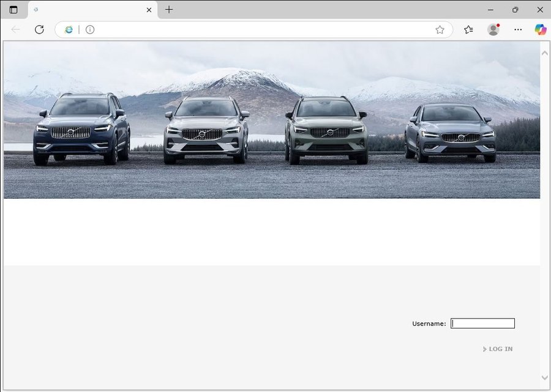Open Copilot in the browser toolbar
Screen dimensions: 551x392
[x=541, y=29]
